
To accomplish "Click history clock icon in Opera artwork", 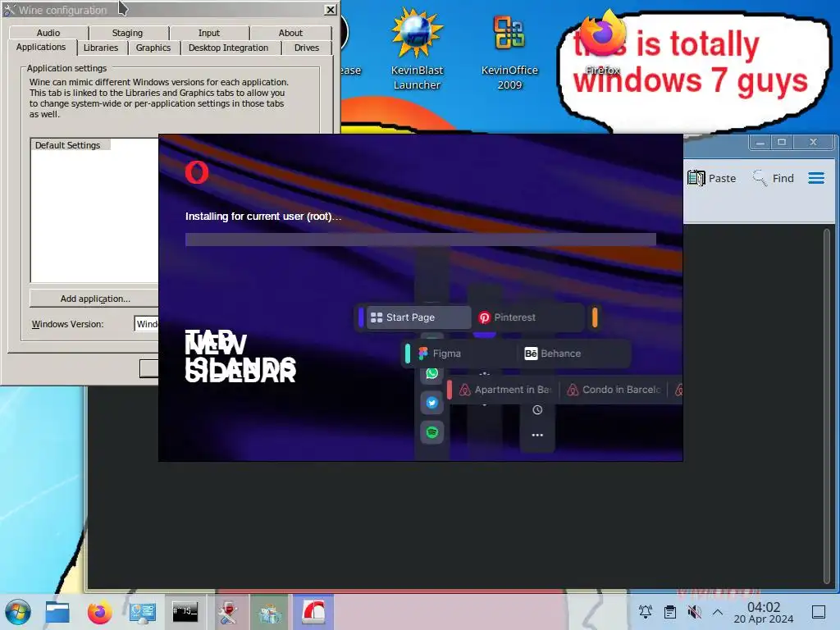I will point(537,410).
